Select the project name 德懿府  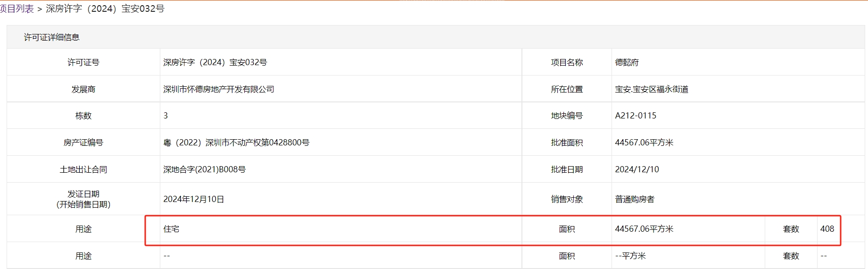coord(627,62)
